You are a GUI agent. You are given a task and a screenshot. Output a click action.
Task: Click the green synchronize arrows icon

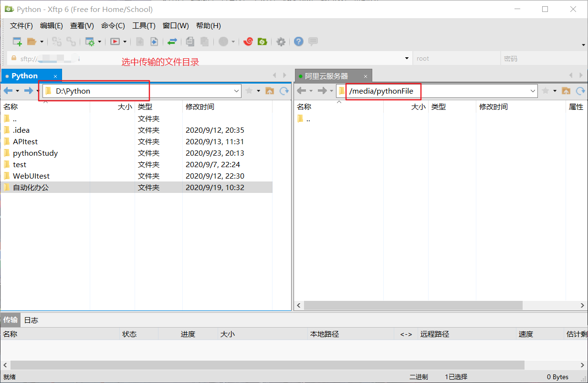click(172, 42)
